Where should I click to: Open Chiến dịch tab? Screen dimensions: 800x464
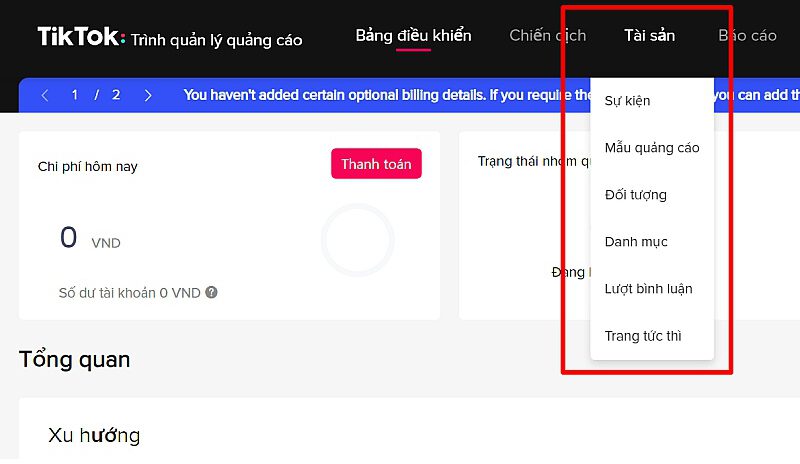(x=547, y=35)
